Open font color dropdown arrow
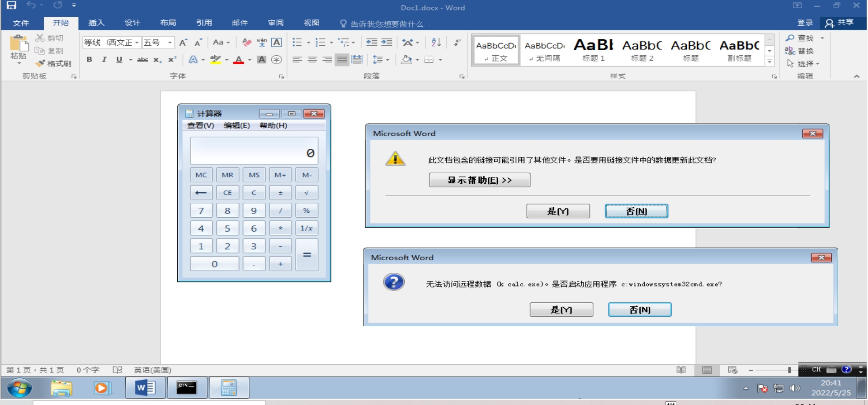The height and width of the screenshot is (405, 868). tap(250, 60)
